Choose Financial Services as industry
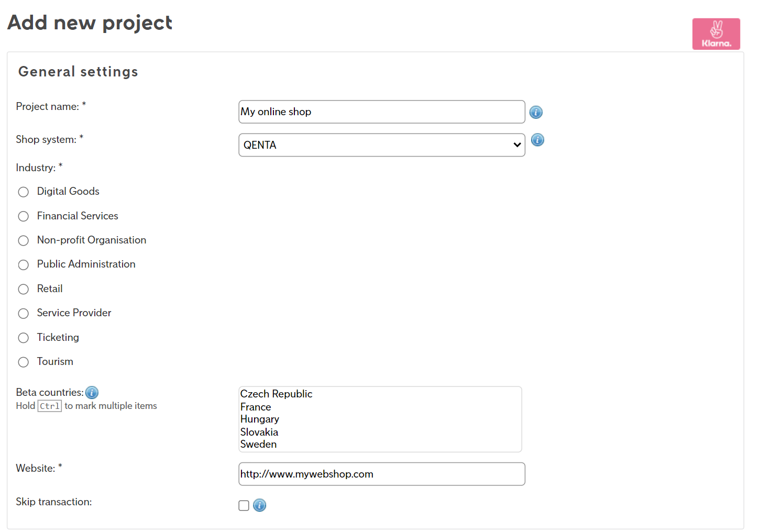Viewport: 760px width, 532px height. [24, 216]
